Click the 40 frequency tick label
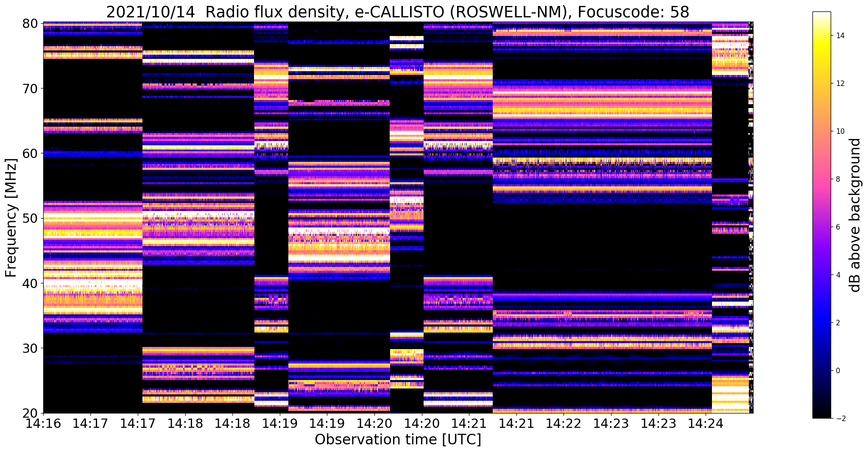 [30, 283]
